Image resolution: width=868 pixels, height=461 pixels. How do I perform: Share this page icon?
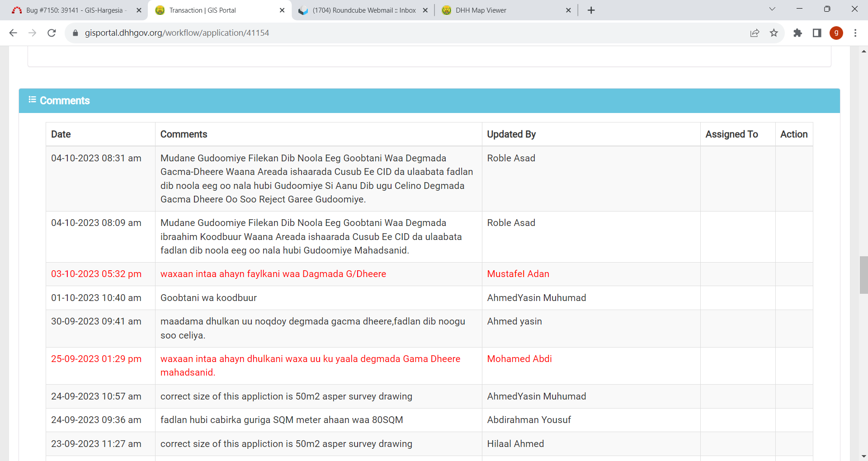755,33
